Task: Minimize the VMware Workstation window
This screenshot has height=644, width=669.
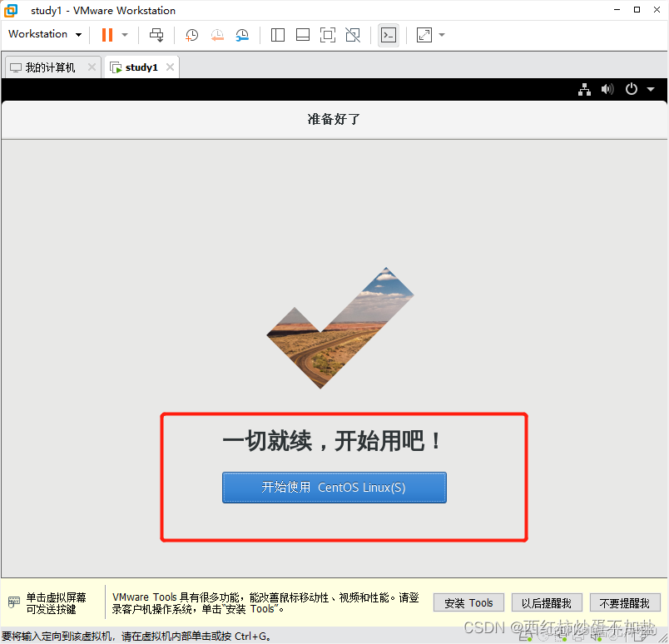Action: click(617, 10)
